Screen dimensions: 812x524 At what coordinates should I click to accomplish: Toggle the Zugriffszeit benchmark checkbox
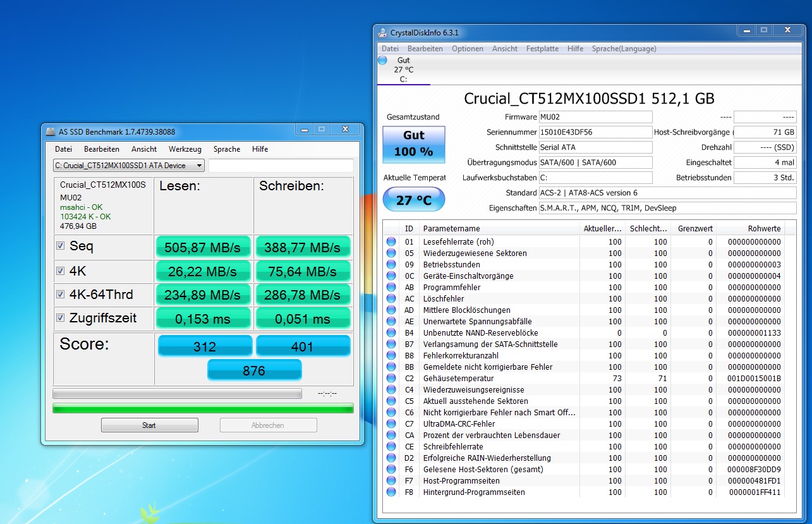(61, 317)
